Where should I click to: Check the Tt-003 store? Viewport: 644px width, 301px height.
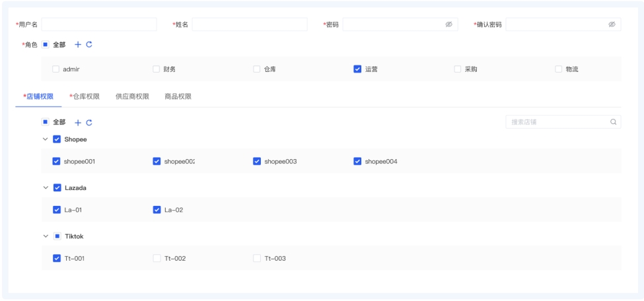click(257, 258)
